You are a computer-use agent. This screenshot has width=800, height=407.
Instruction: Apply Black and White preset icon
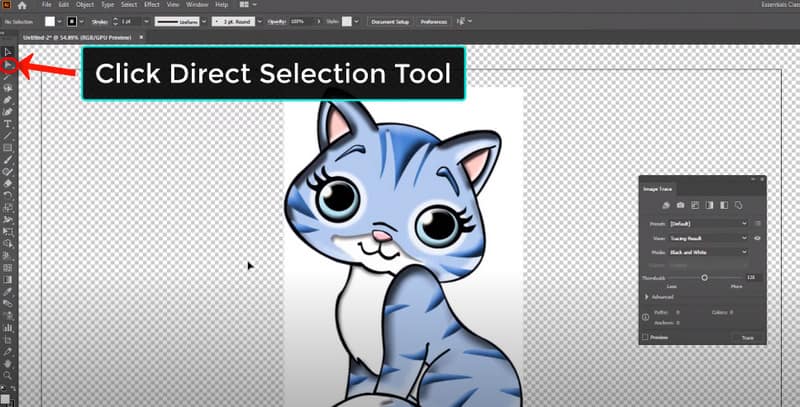click(x=723, y=205)
